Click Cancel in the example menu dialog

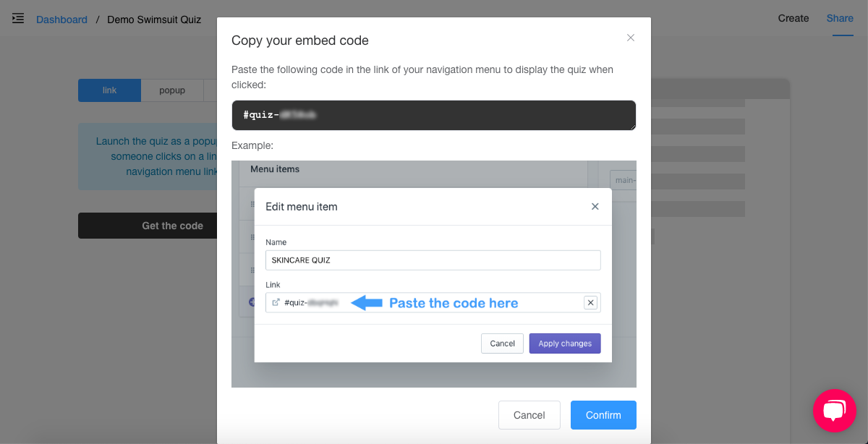tap(502, 343)
